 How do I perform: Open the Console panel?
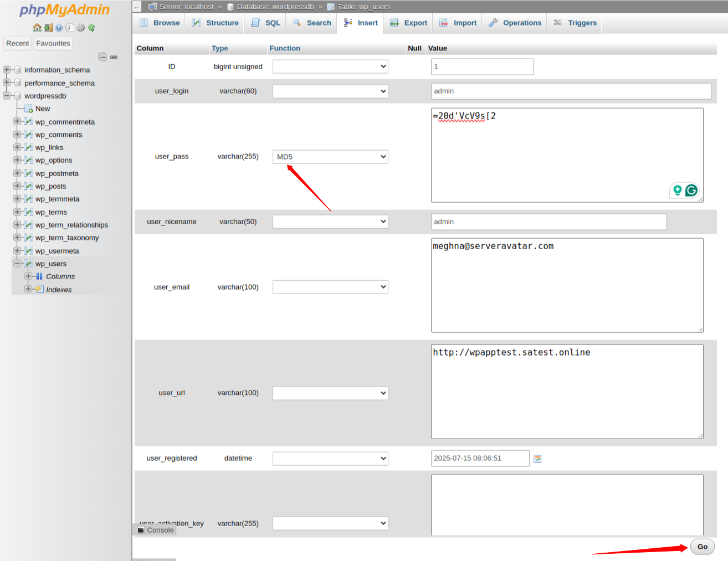click(155, 530)
